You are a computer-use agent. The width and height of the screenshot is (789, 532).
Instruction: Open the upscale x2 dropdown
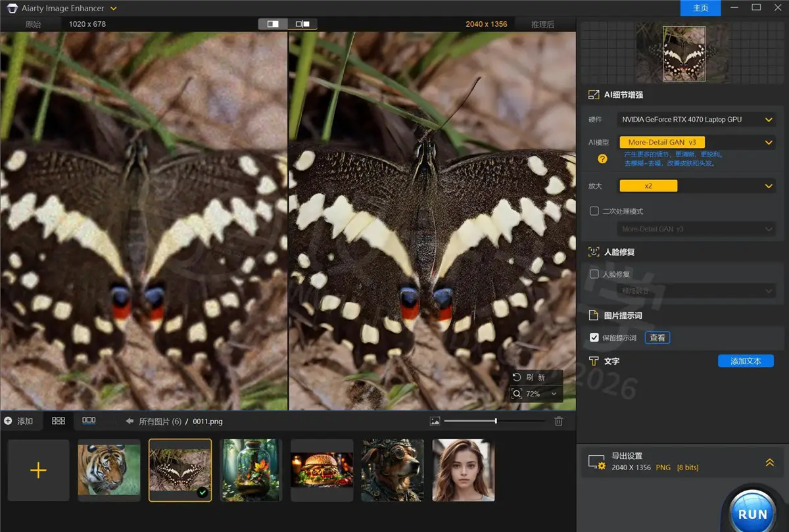coord(697,186)
